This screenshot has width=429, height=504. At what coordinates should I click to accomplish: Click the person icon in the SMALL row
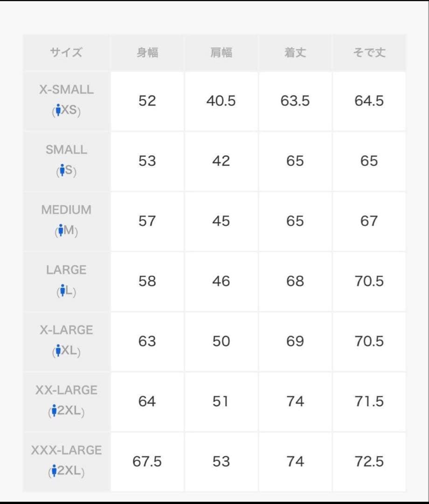[x=61, y=171]
